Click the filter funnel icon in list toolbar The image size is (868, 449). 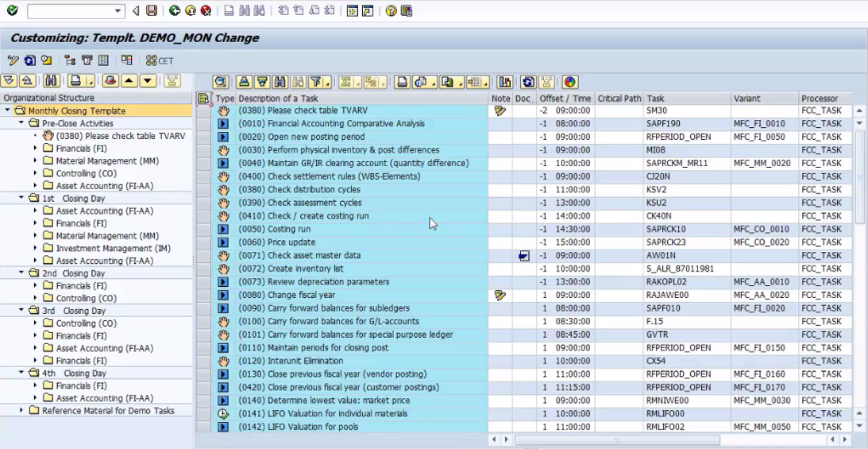pyautogui.click(x=317, y=82)
